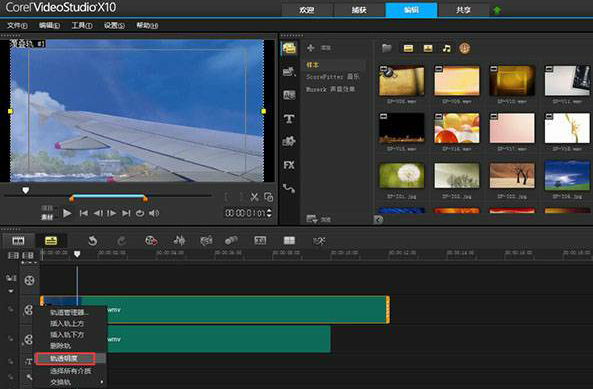This screenshot has width=593, height=389.
Task: Jump to the end of clip
Action: 126,213
